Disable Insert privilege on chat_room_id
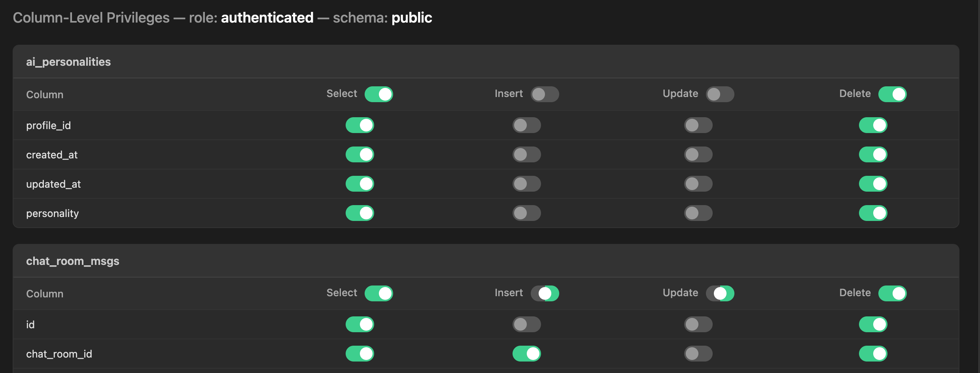This screenshot has width=980, height=373. [x=526, y=354]
